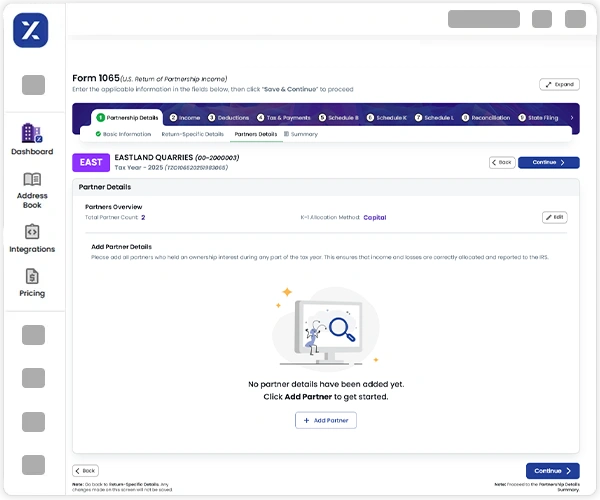Click the top Back button
This screenshot has height=500, width=600.
502,163
